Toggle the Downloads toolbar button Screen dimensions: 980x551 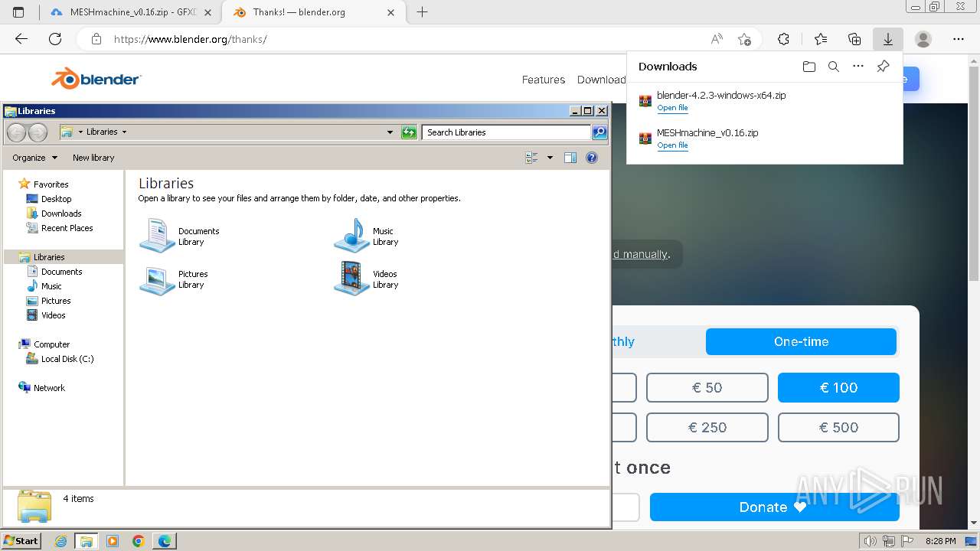888,39
